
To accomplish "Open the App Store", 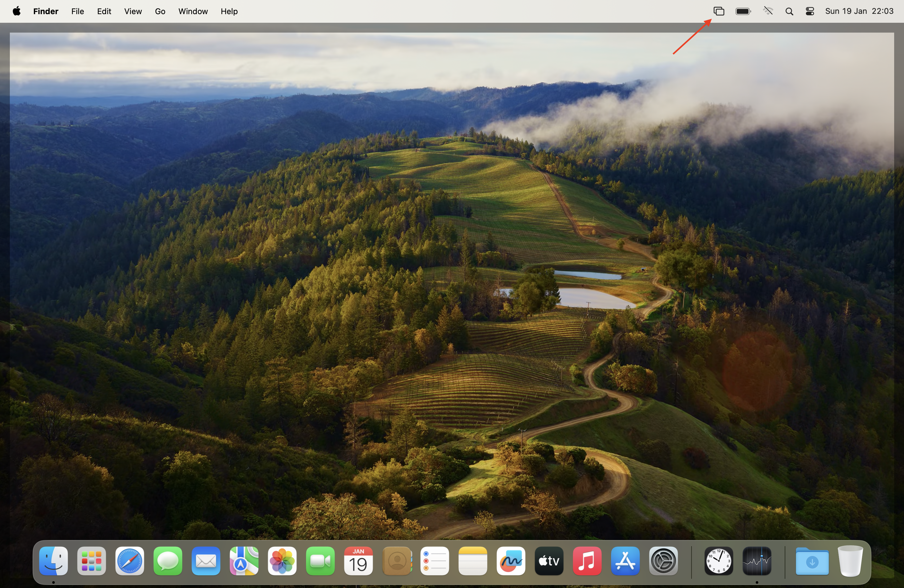I will point(625,561).
